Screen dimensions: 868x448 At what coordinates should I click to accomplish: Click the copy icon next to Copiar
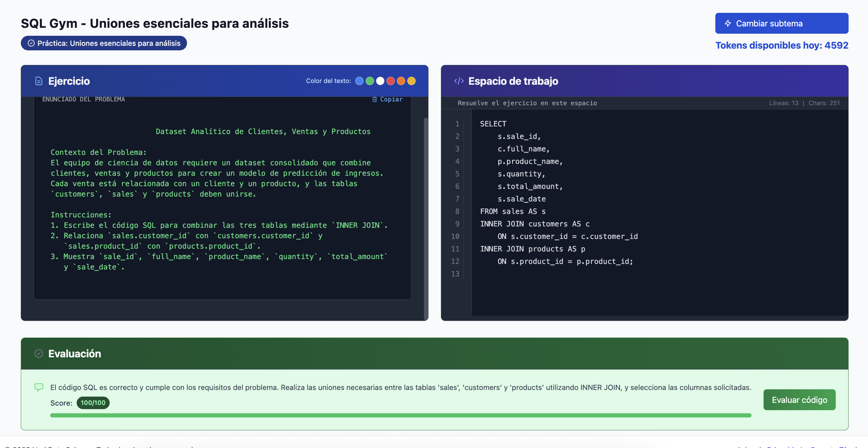pyautogui.click(x=375, y=99)
